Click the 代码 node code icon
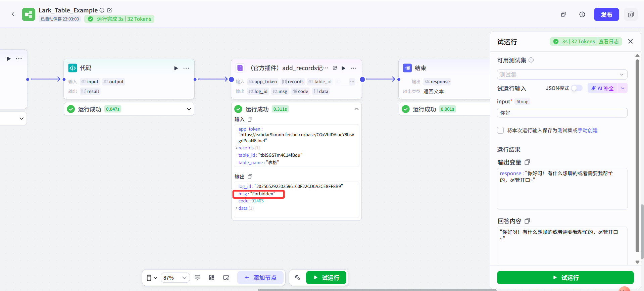644x291 pixels. pos(72,68)
